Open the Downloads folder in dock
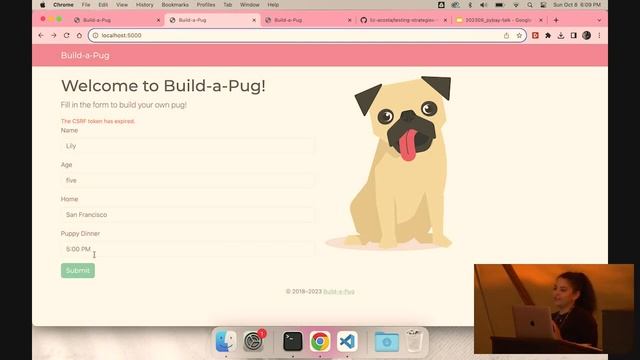 387,341
